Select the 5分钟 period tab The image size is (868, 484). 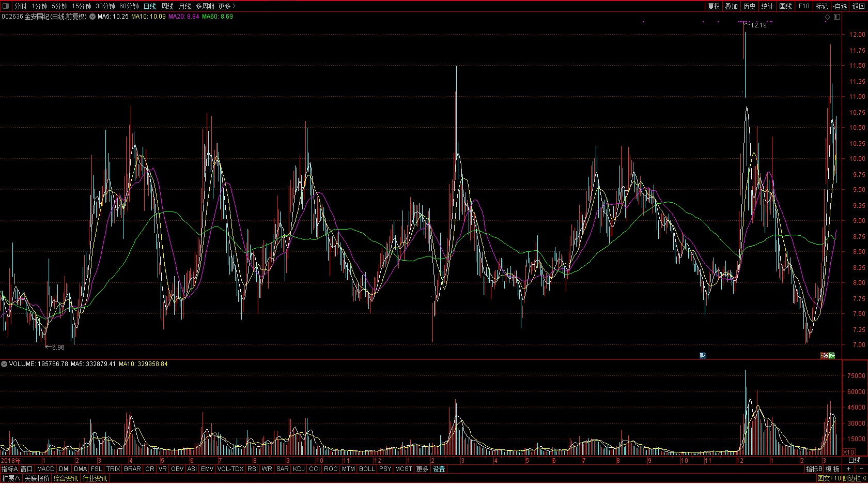pos(59,6)
